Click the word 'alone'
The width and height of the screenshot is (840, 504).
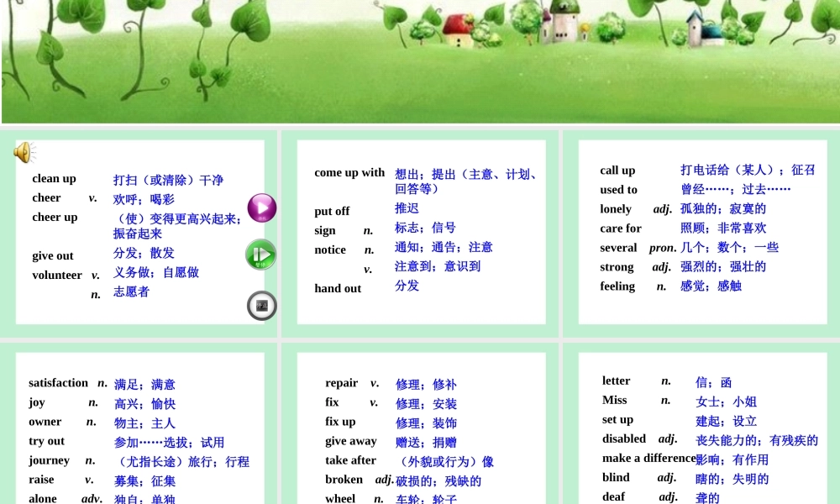(x=43, y=499)
